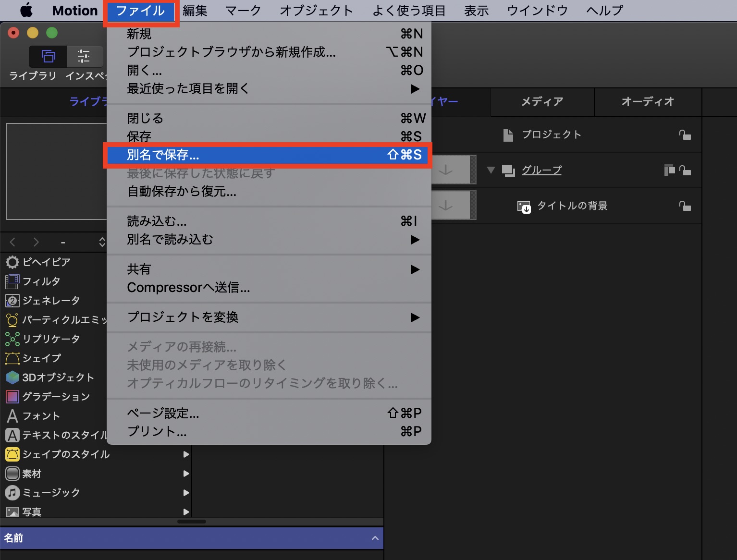Open the ウインドウ menu

[x=538, y=11]
